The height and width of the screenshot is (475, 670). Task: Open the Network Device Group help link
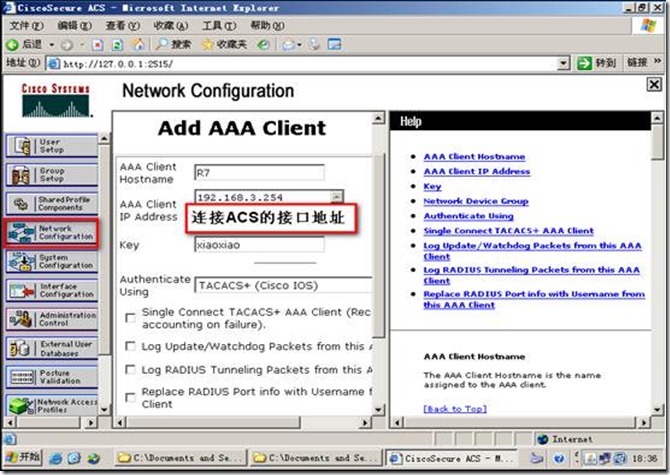[x=476, y=201]
